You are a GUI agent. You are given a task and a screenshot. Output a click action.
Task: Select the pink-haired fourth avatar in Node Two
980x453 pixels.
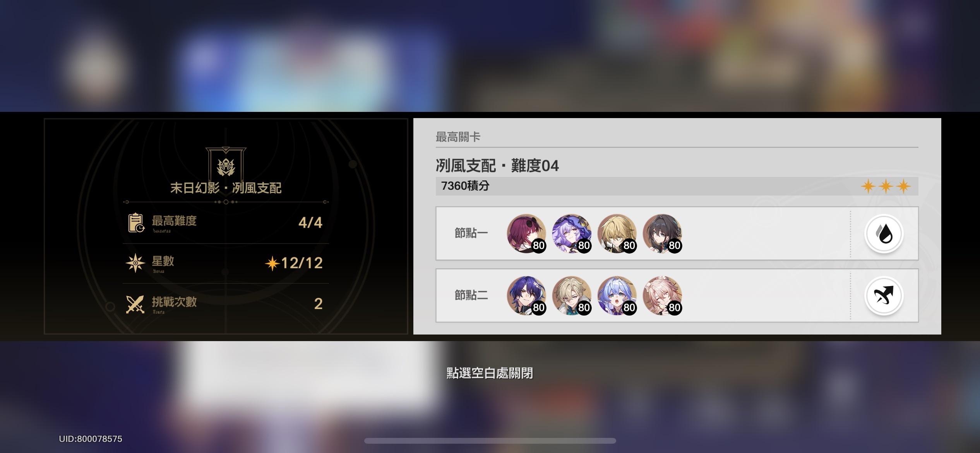click(x=662, y=296)
